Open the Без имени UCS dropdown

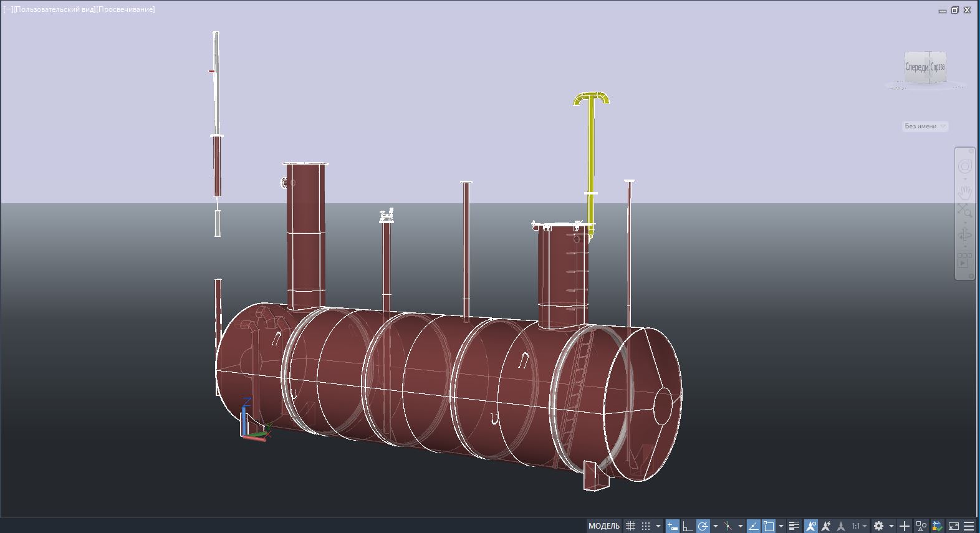(926, 126)
